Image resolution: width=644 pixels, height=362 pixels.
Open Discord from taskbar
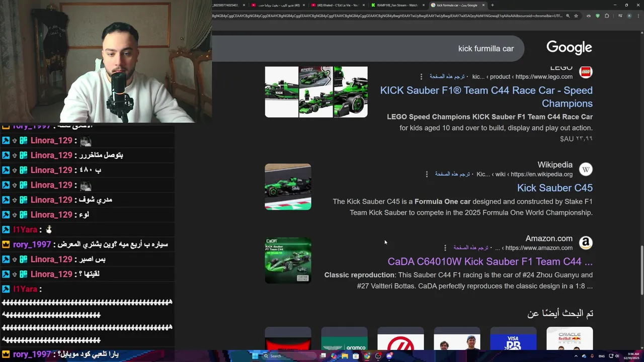[389, 356]
